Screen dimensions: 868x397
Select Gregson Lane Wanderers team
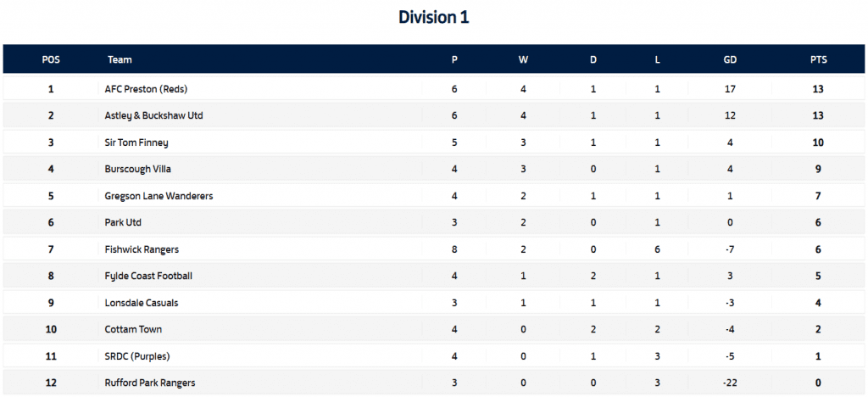159,196
